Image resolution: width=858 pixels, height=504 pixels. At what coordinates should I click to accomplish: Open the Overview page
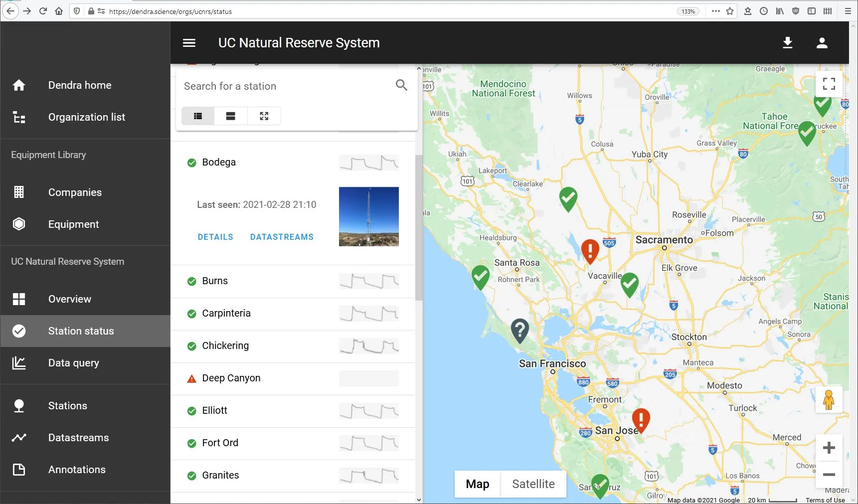coord(85,299)
